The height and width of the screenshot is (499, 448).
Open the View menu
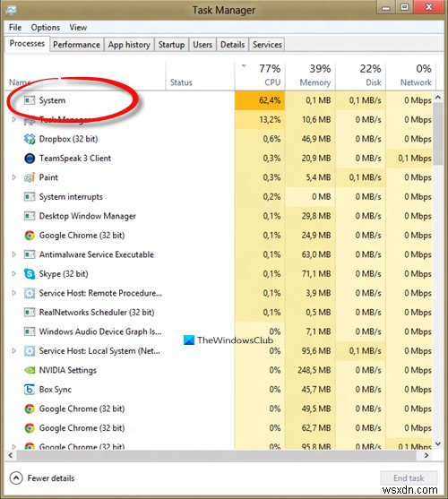coord(78,28)
